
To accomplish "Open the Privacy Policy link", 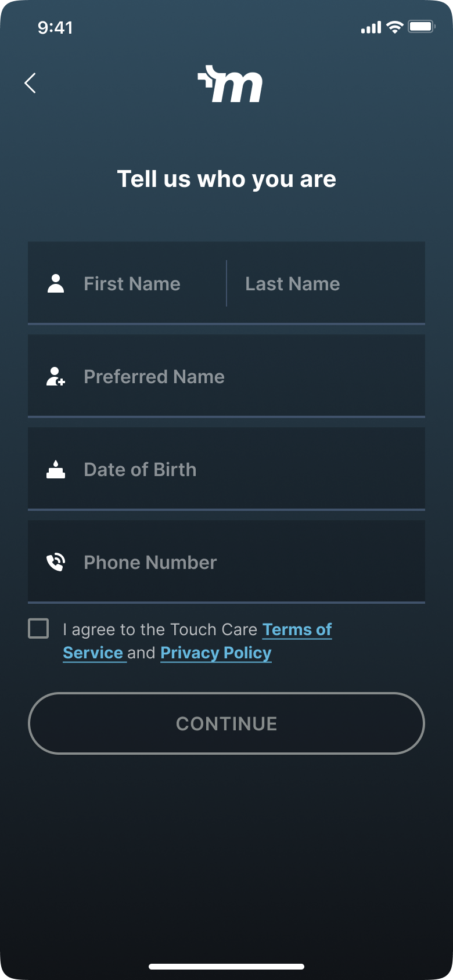I will pyautogui.click(x=216, y=653).
